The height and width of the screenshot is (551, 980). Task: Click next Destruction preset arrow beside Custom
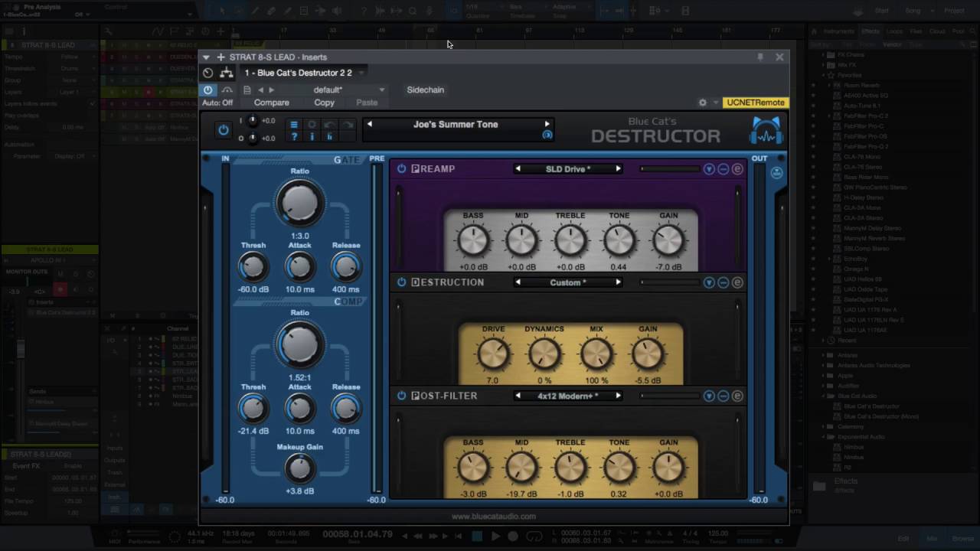click(618, 282)
